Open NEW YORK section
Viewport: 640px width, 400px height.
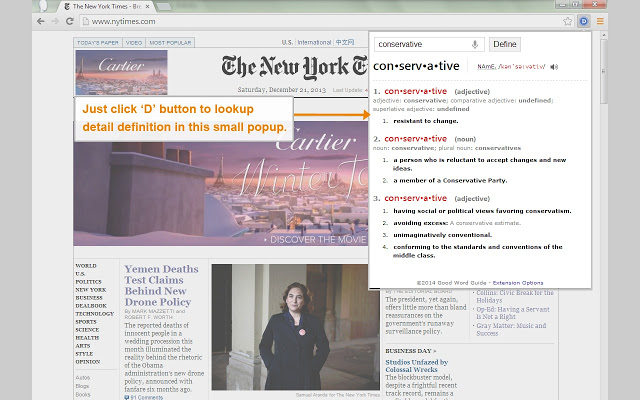(x=91, y=290)
